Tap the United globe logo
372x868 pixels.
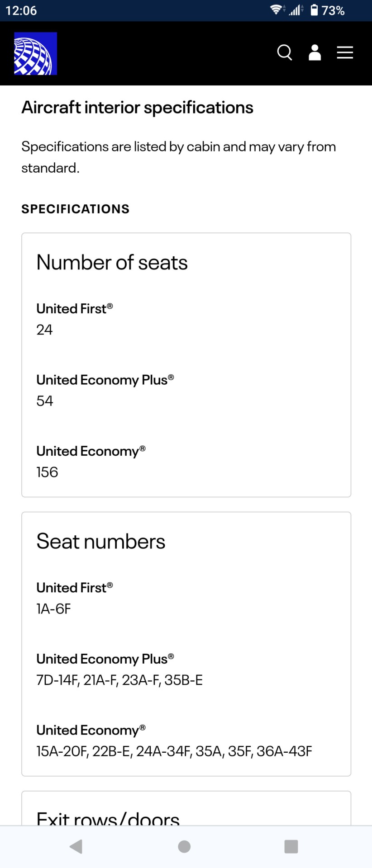pyautogui.click(x=35, y=53)
